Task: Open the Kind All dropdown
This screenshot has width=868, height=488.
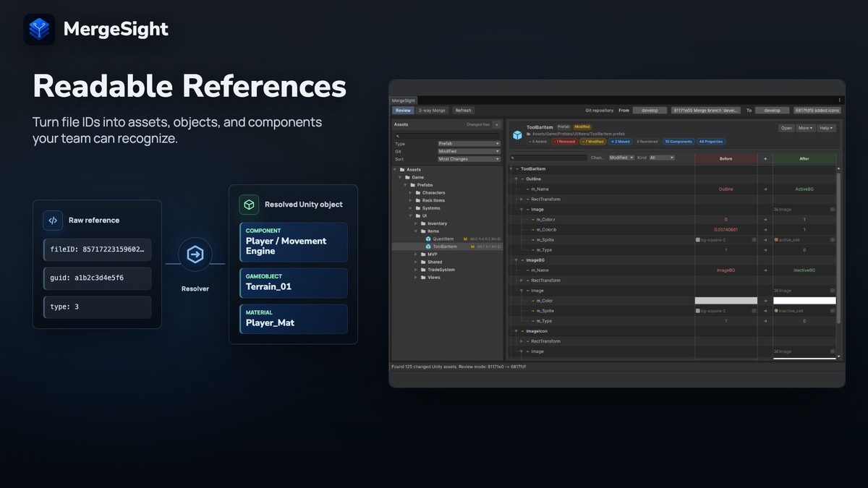Action: 662,158
